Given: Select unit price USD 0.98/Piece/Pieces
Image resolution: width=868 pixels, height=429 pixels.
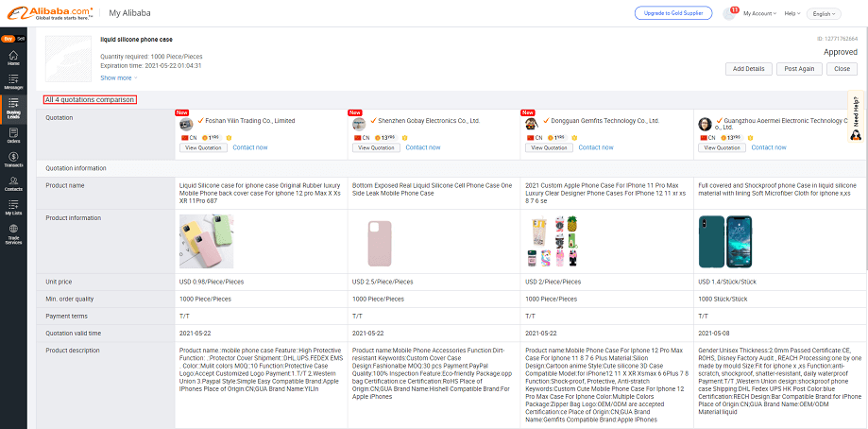Looking at the screenshot, I should pos(212,282).
